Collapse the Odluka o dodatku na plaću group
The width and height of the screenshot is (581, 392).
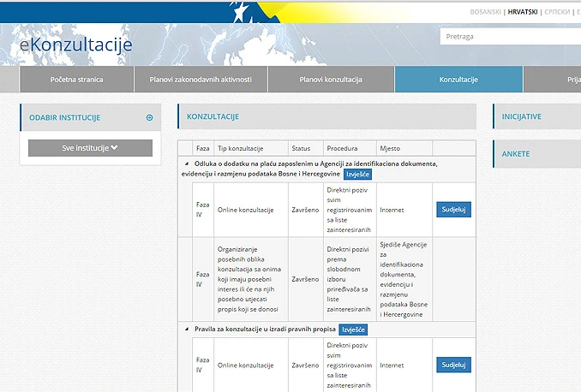click(187, 163)
